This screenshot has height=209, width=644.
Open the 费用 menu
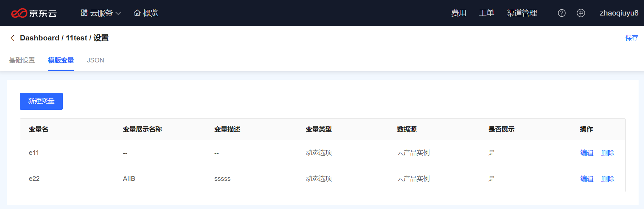point(459,13)
